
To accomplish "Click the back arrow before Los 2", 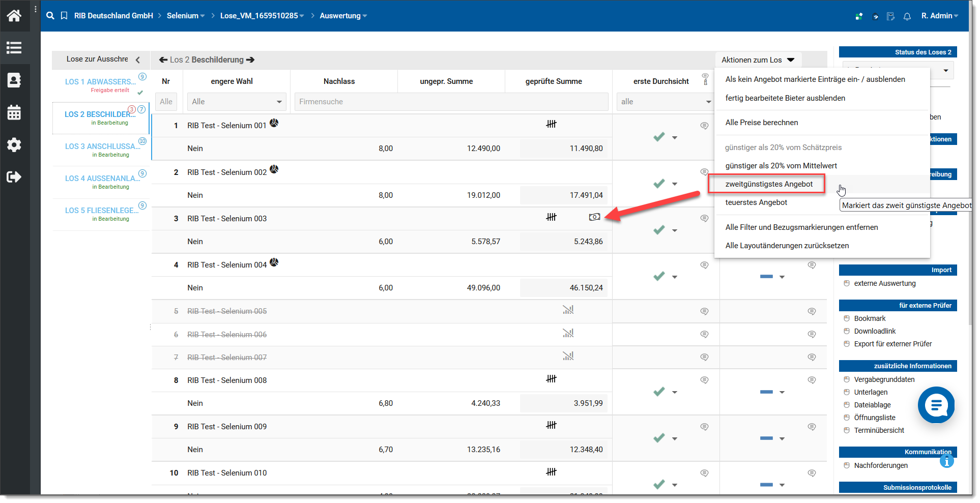I will (x=163, y=60).
